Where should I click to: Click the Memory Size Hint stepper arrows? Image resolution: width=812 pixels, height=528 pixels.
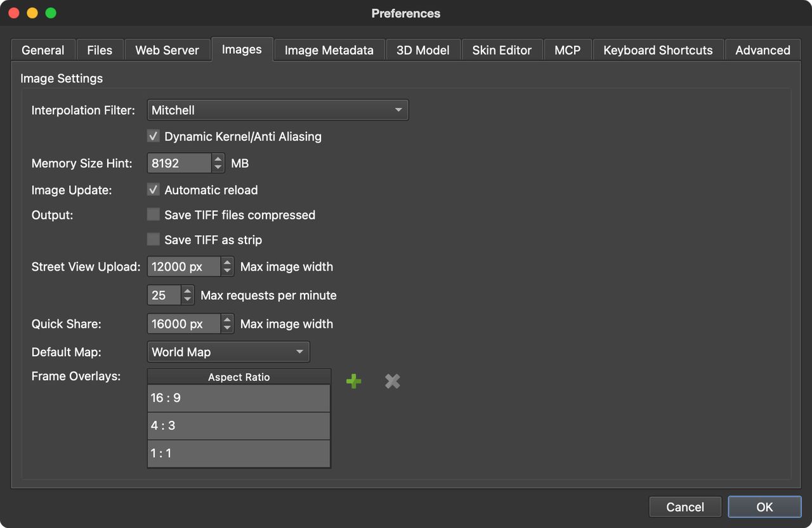(x=218, y=163)
